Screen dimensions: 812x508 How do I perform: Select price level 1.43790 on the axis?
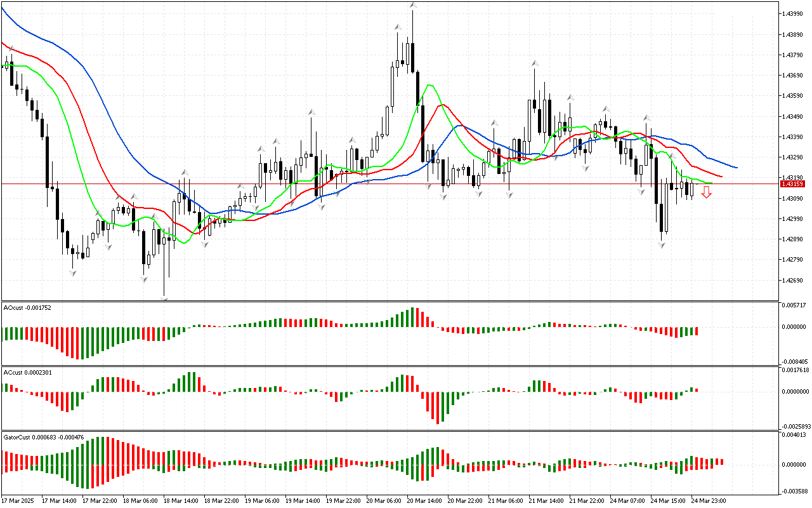[794, 55]
